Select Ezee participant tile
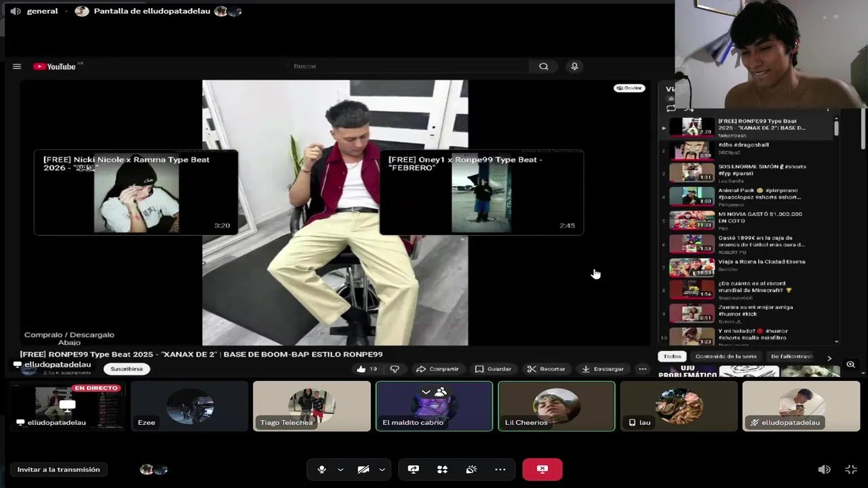The height and width of the screenshot is (488, 868). tap(190, 406)
